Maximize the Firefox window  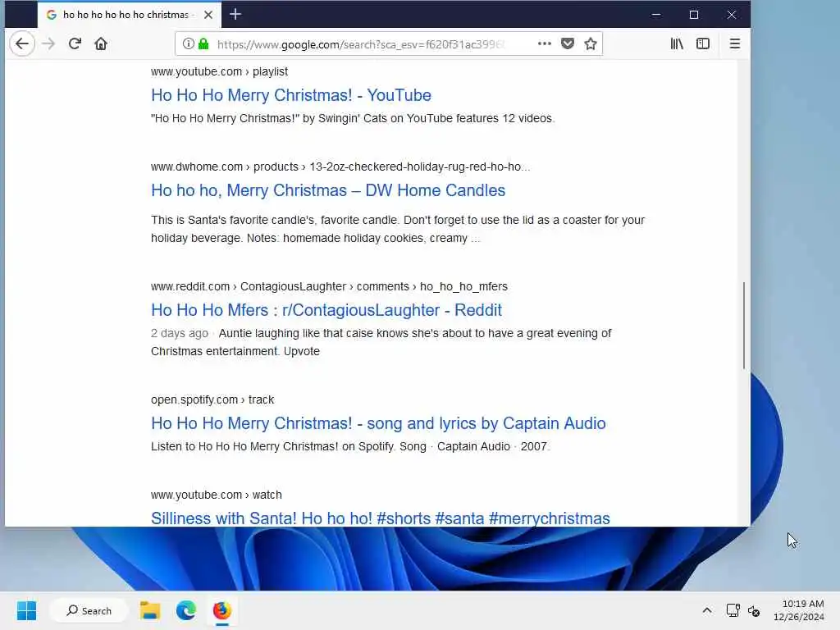pos(694,15)
